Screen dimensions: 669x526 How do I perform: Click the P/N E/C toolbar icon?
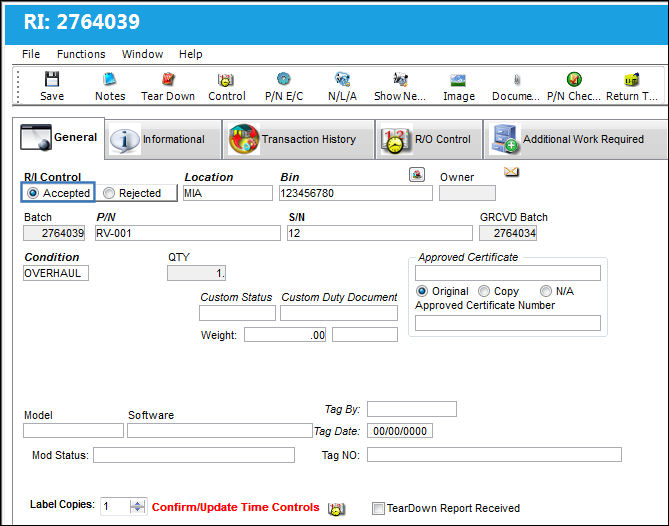click(x=284, y=79)
